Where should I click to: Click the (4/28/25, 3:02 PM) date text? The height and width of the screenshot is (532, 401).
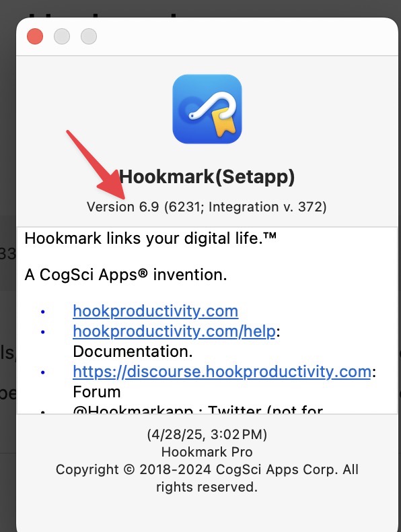tap(207, 434)
